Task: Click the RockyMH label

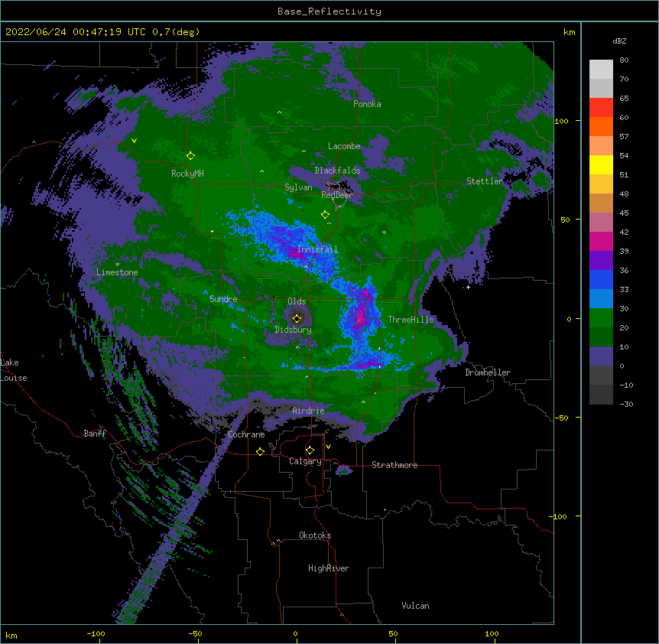Action: pos(187,174)
